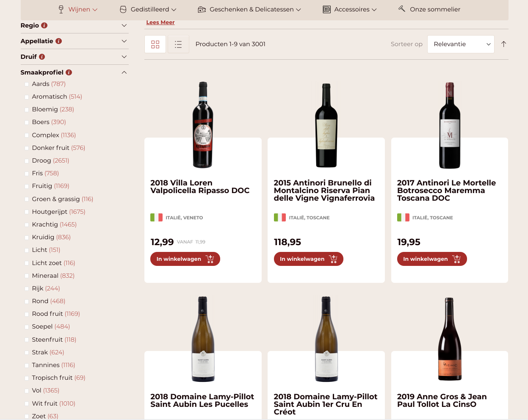The height and width of the screenshot is (420, 528).
Task: Open the Wijnen menu
Action: (x=78, y=9)
